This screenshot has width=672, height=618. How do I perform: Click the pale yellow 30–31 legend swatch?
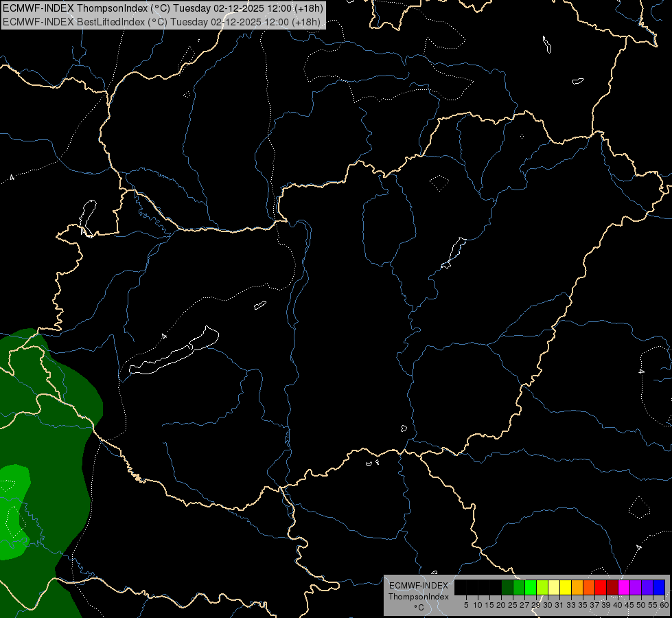[554, 587]
